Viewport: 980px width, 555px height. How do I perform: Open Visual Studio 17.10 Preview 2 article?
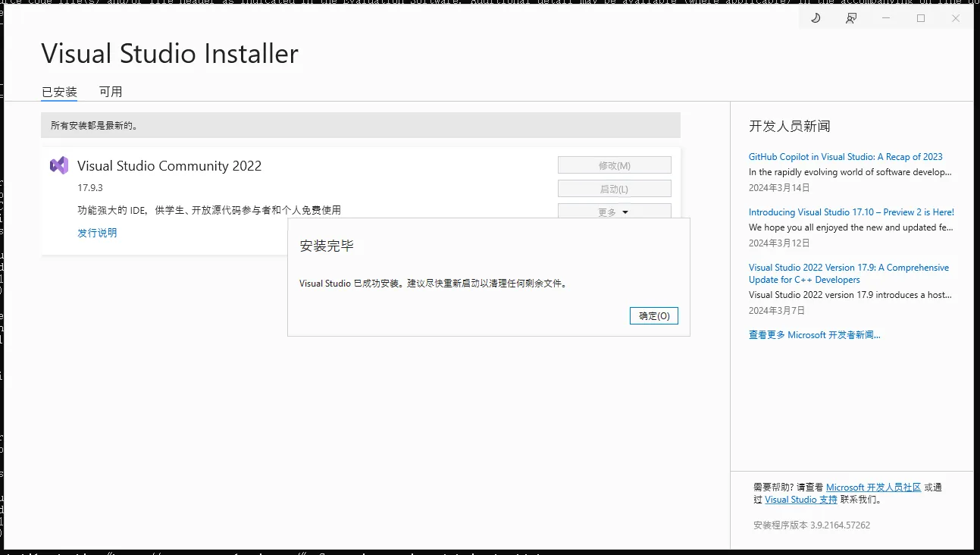click(x=851, y=212)
